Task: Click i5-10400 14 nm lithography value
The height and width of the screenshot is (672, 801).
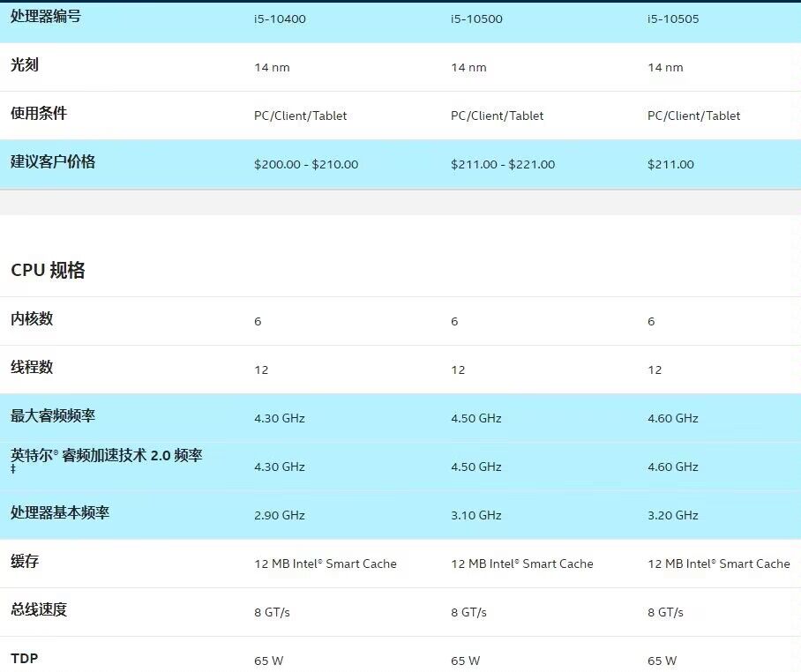Action: (272, 67)
